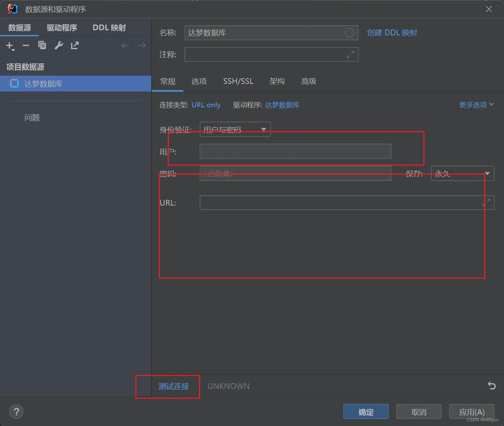Click the 用户 input field
This screenshot has width=504, height=426.
[295, 151]
